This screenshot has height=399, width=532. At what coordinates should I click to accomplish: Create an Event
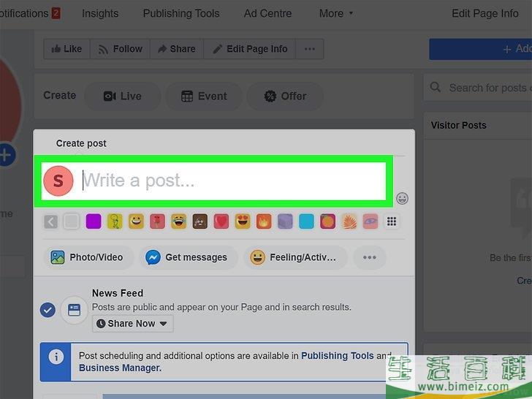pyautogui.click(x=204, y=96)
